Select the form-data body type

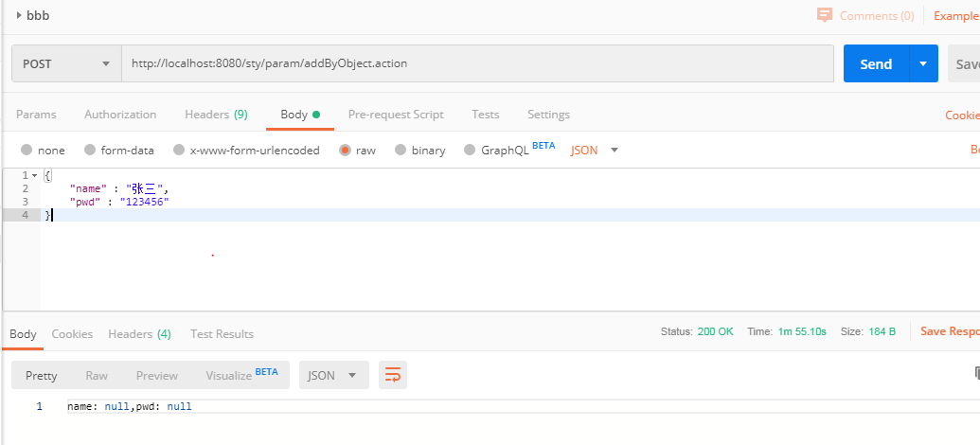pyautogui.click(x=90, y=150)
